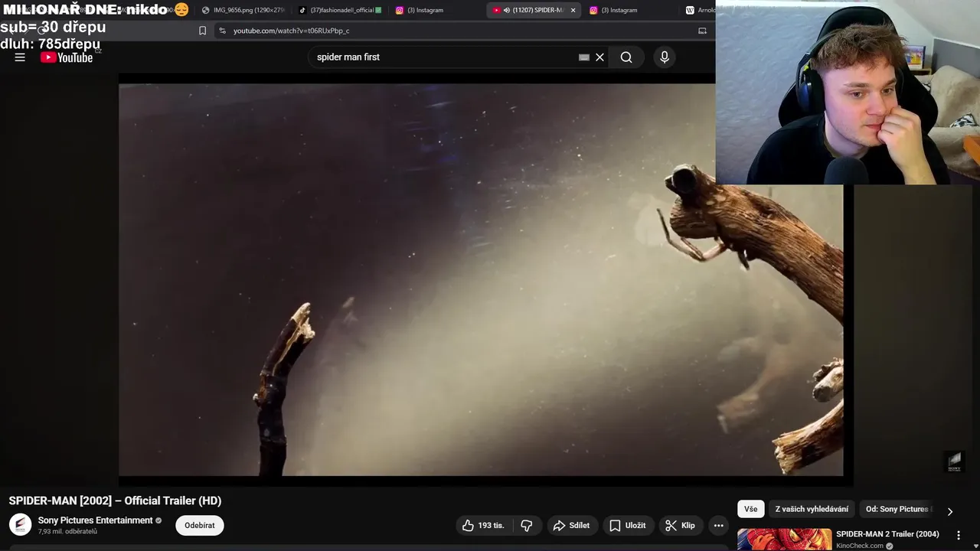This screenshot has height=551, width=980.
Task: Click the magnifier search button
Action: [626, 57]
